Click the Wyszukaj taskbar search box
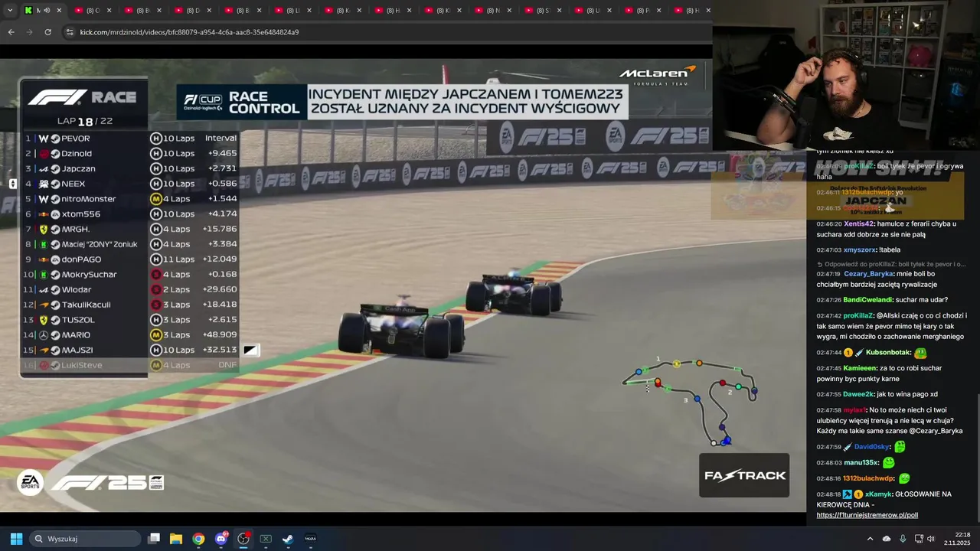The image size is (980, 551). (x=85, y=539)
